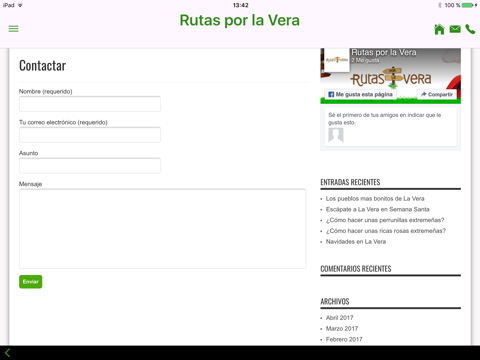Submit the form with Enviar button

[31, 282]
